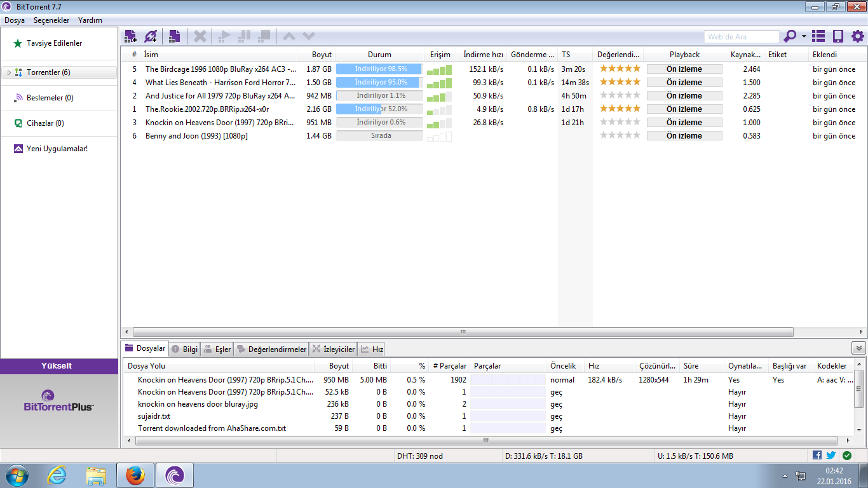Screen dimensions: 868x488
Task: Switch to Firefox in the taskbar
Action: click(x=135, y=475)
